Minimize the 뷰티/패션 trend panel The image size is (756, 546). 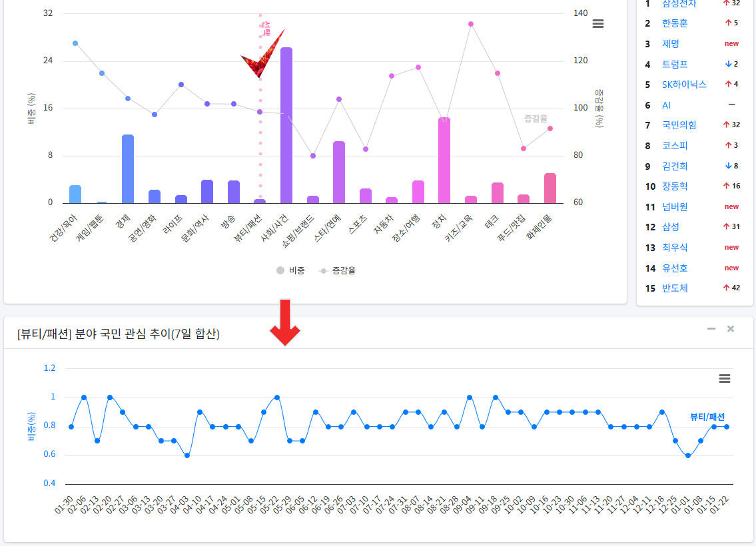pyautogui.click(x=711, y=329)
